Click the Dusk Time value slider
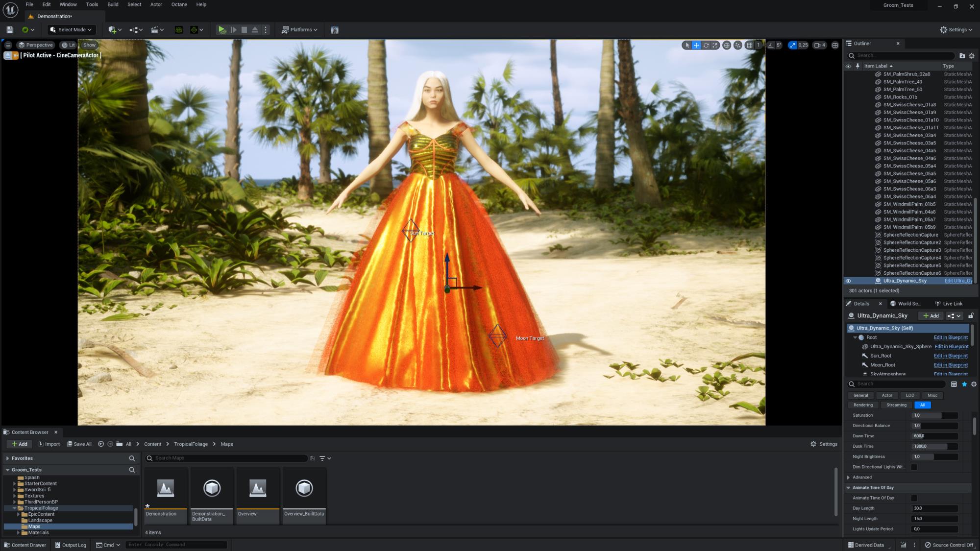 pos(934,447)
